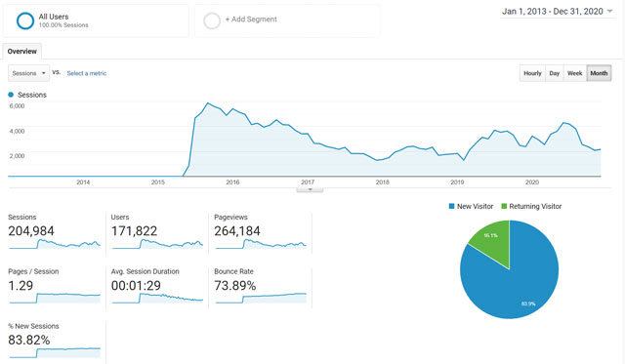Switch chart granularity to Hourly
Screen dimensions: 625x364
532,73
